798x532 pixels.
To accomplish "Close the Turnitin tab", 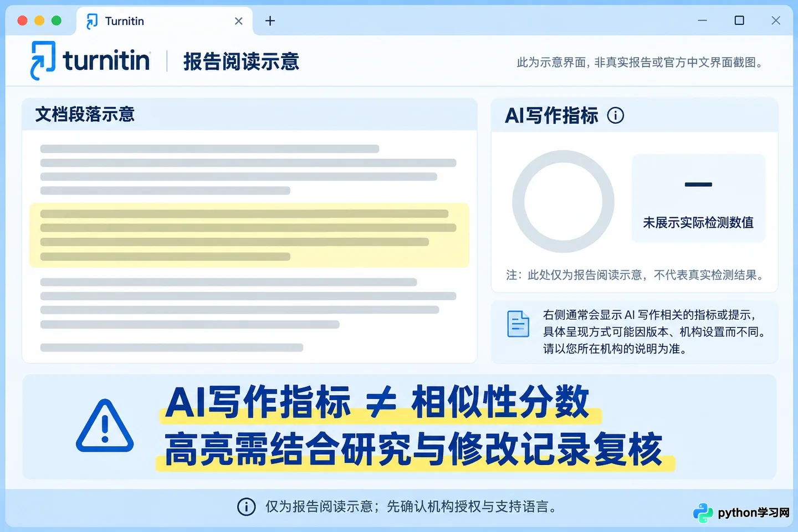I will pyautogui.click(x=239, y=21).
